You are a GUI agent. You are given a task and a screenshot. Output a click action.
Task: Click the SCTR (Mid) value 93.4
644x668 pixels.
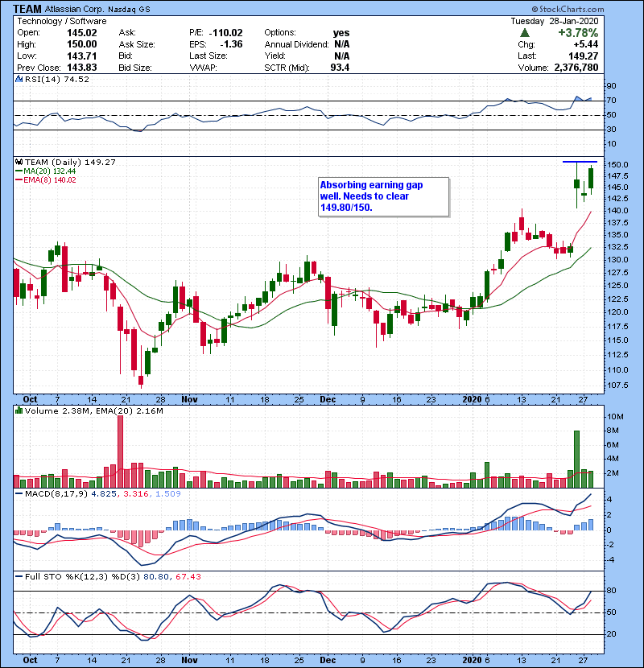pyautogui.click(x=340, y=68)
